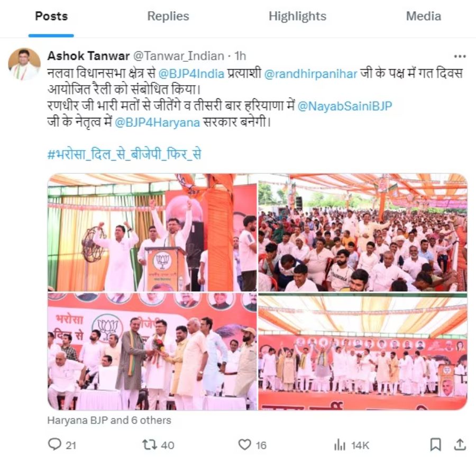Open the Media tab

[x=424, y=16]
